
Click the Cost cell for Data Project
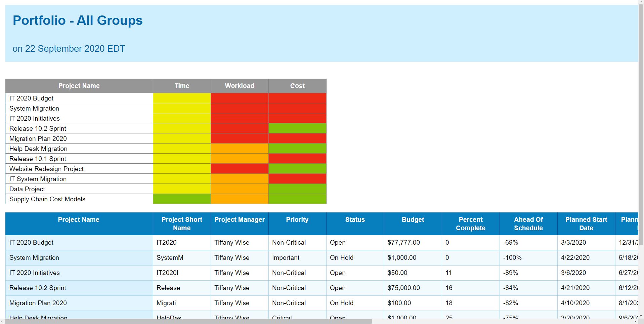[x=297, y=189]
